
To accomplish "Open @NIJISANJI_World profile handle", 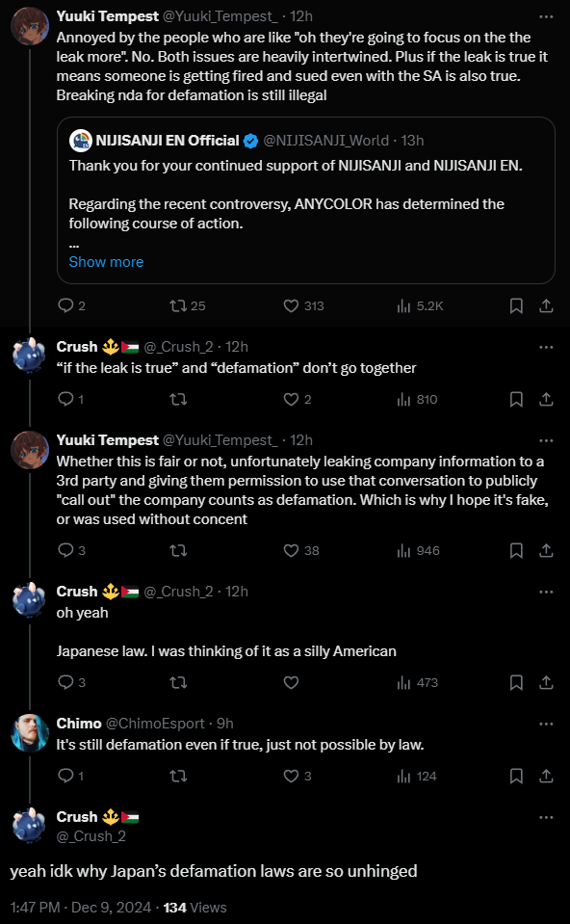I will (x=325, y=141).
